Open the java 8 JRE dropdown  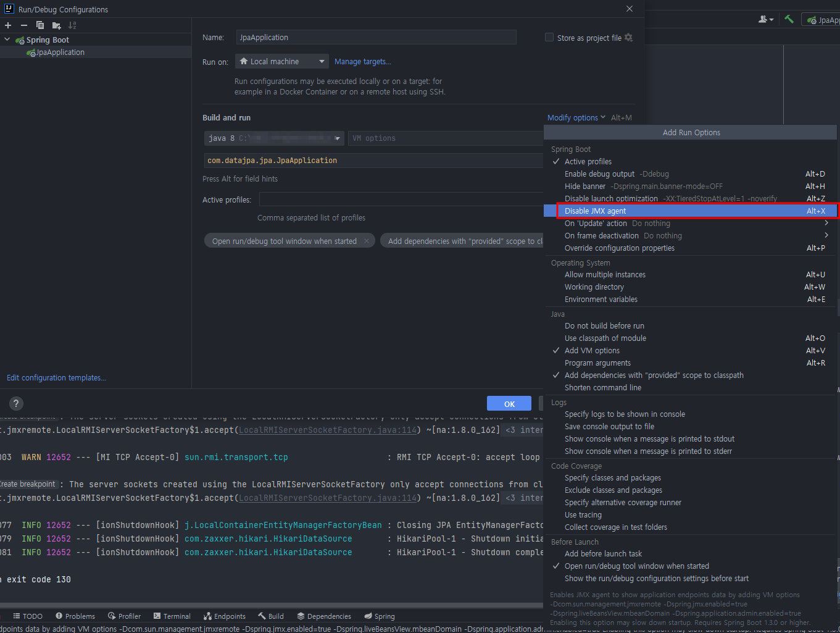(274, 138)
